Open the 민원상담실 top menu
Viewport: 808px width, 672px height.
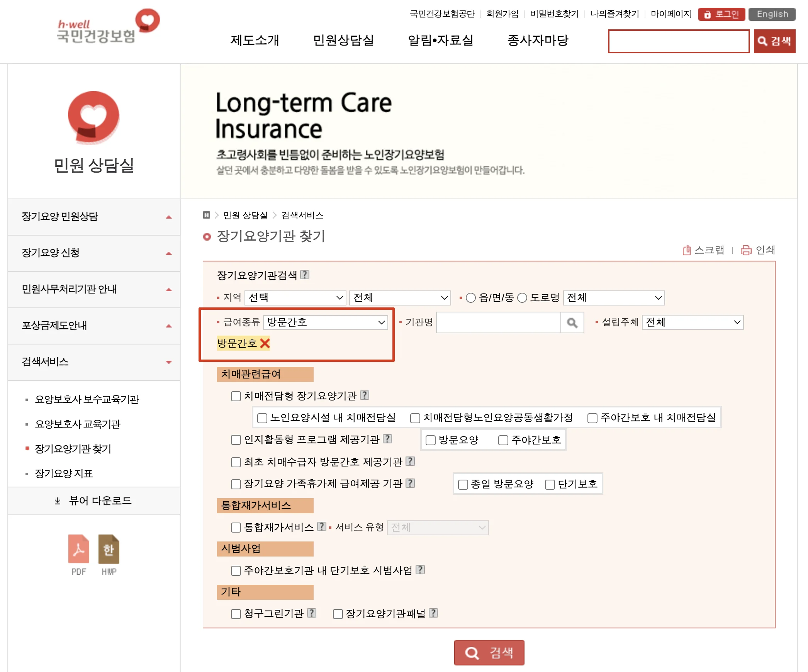coord(343,40)
